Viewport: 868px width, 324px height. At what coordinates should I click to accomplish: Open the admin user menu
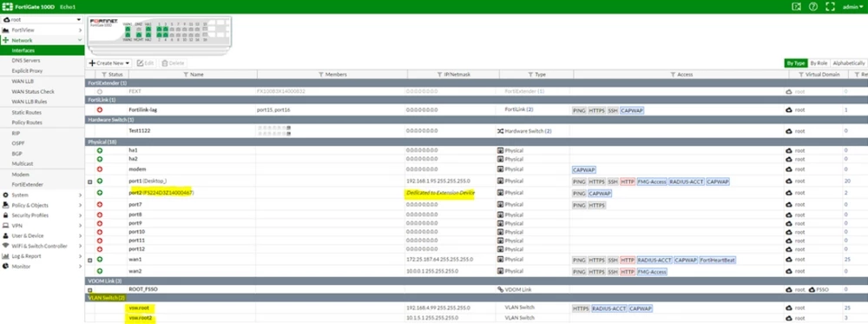tap(852, 7)
